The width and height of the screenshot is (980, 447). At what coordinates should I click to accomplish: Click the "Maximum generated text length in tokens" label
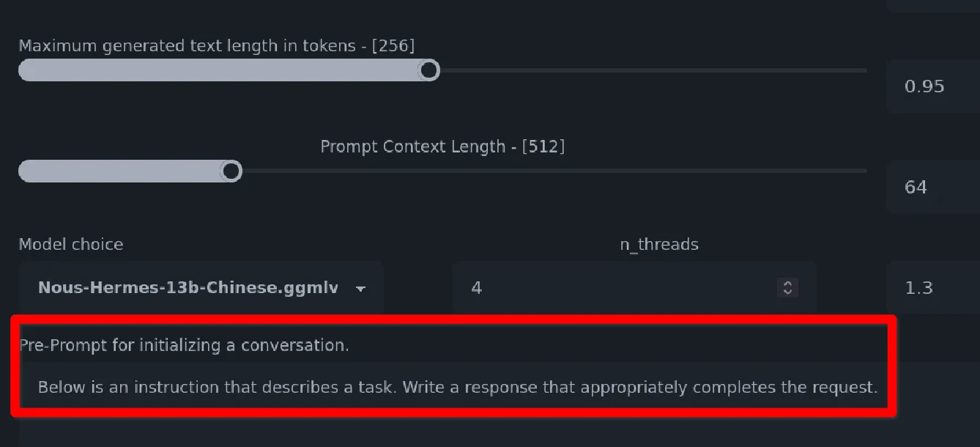click(x=216, y=46)
